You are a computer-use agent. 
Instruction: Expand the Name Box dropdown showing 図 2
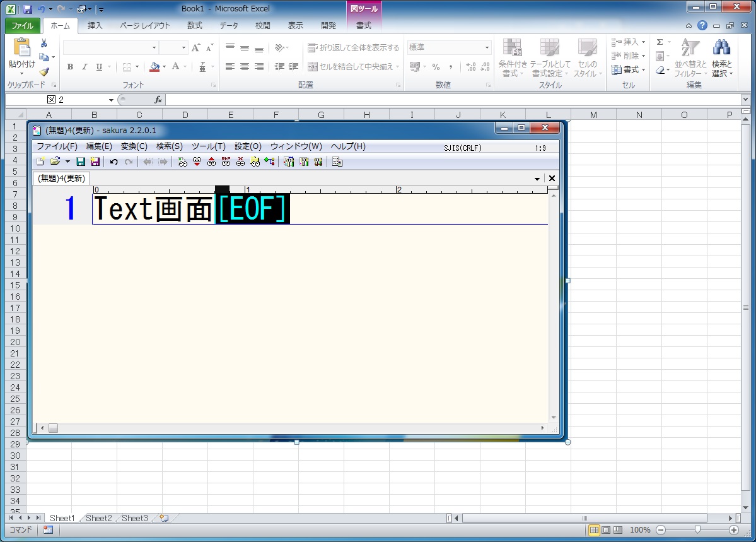click(x=111, y=100)
